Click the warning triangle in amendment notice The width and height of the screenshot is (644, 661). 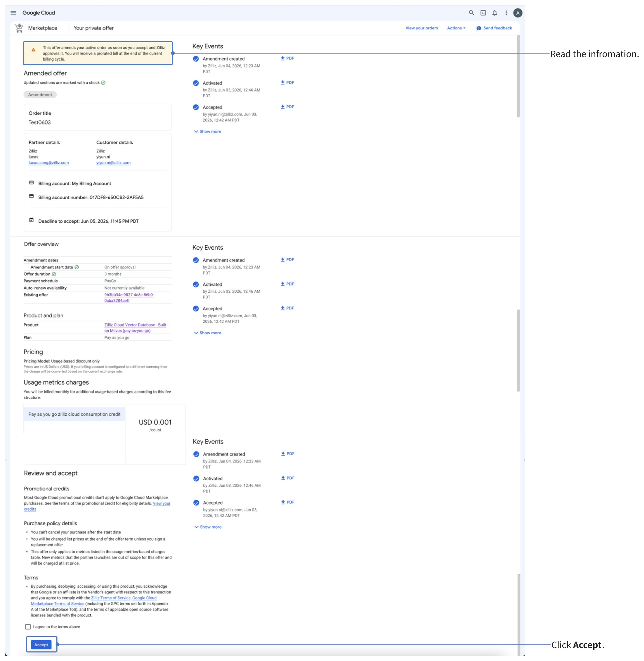point(33,50)
